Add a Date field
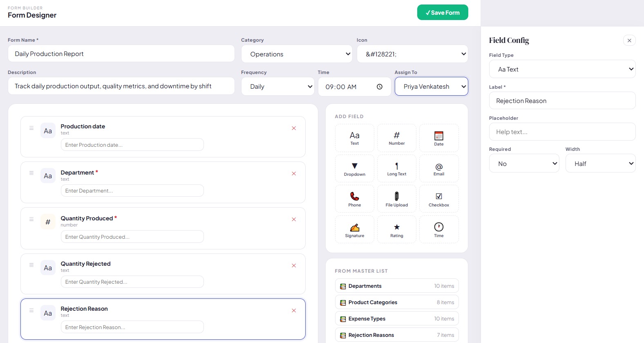 (439, 138)
